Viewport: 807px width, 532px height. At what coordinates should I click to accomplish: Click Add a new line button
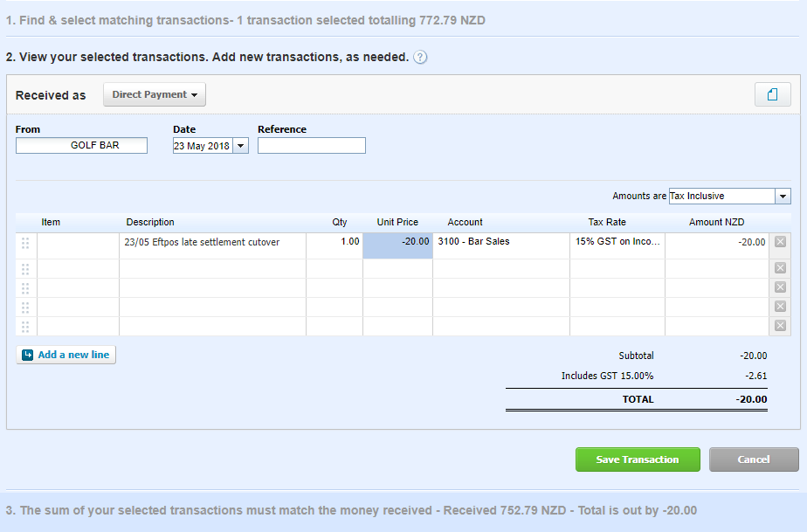pos(66,355)
